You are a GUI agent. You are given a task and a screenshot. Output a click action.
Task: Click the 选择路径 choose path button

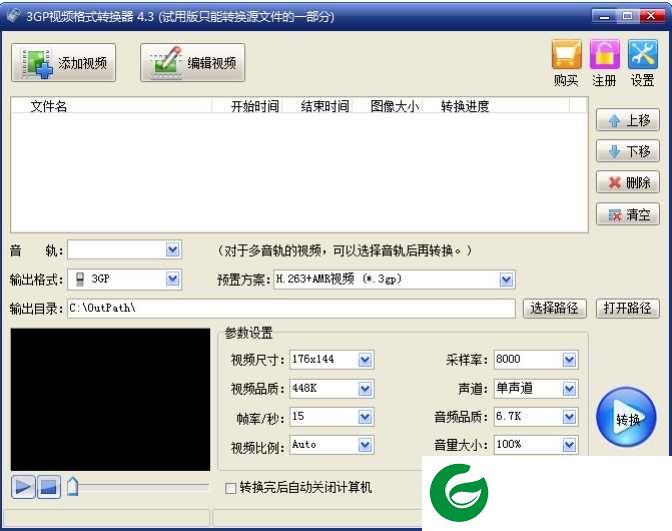[555, 308]
